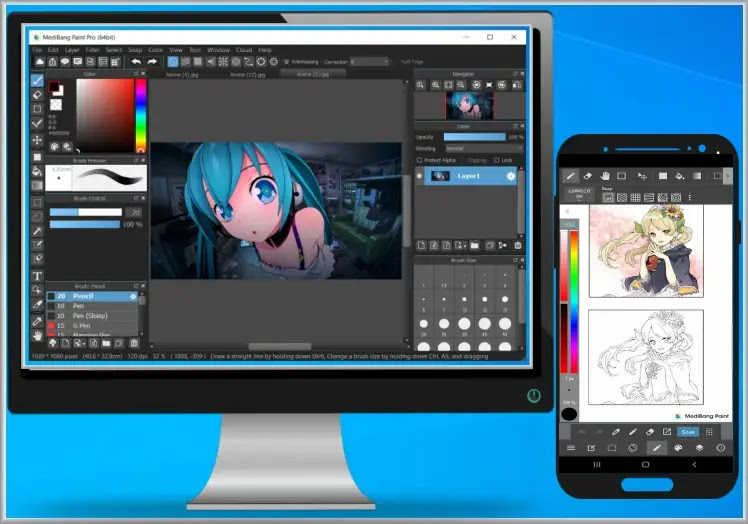Open the File menu

(x=37, y=50)
